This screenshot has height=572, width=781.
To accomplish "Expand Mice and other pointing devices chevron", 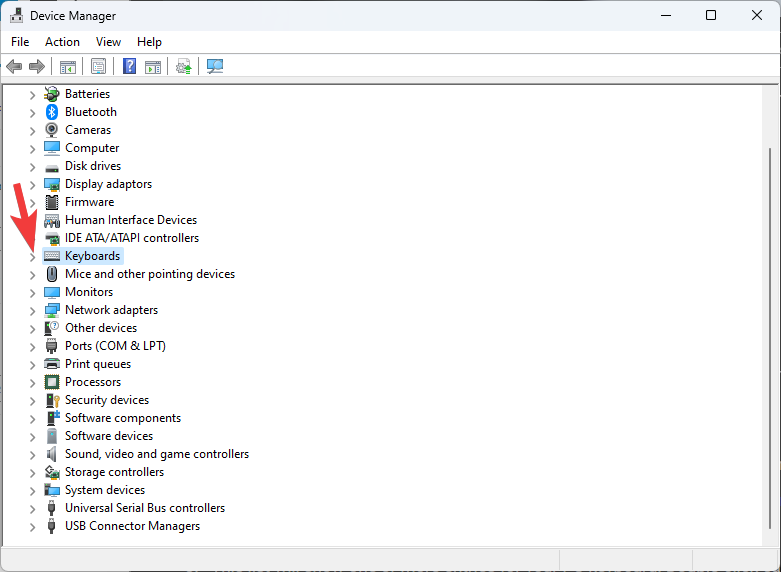I will [x=32, y=275].
